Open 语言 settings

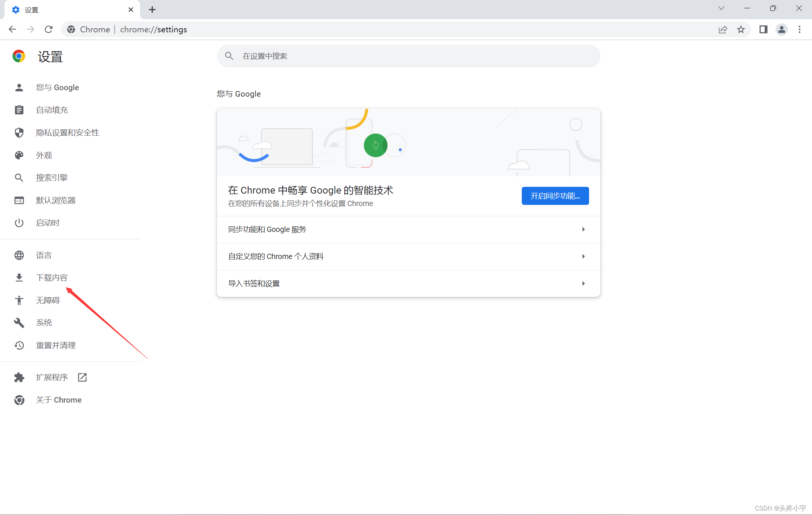[44, 255]
